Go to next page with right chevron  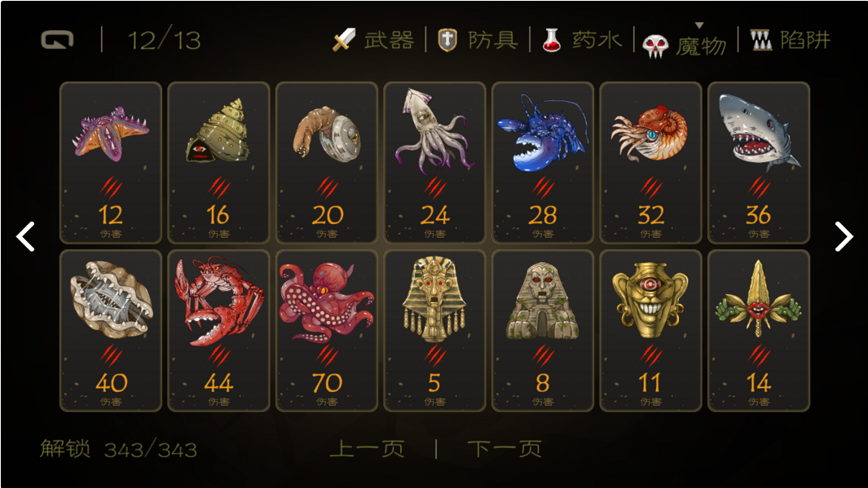pos(844,237)
